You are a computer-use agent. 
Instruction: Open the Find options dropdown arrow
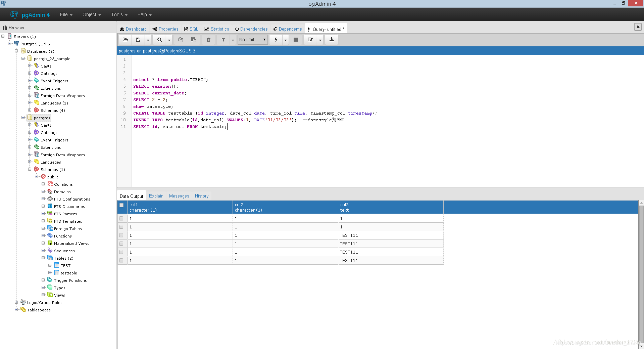pyautogui.click(x=169, y=40)
